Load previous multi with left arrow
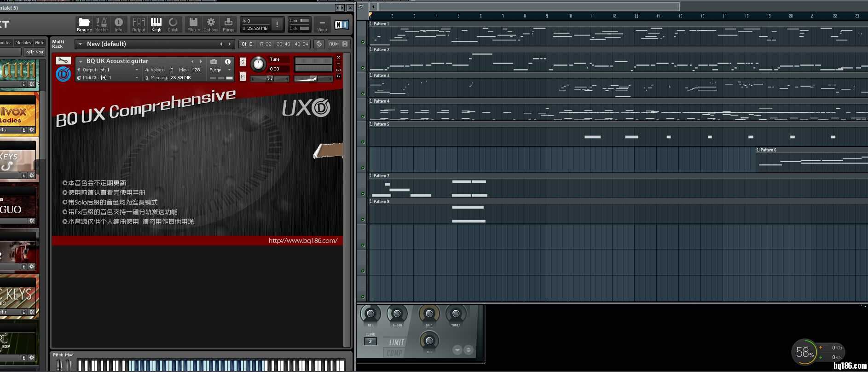Screen dimensions: 868x372 point(221,44)
